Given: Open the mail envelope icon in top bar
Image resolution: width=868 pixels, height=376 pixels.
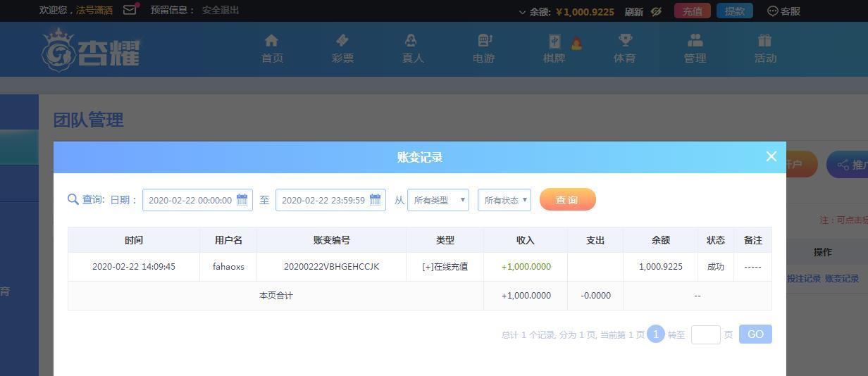Looking at the screenshot, I should 130,10.
